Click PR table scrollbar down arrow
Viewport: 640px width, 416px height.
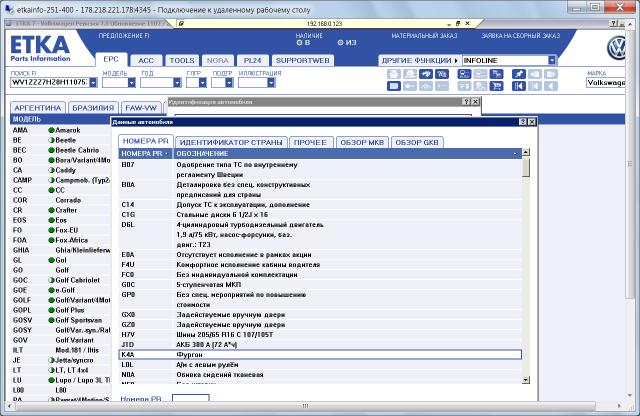coord(526,380)
